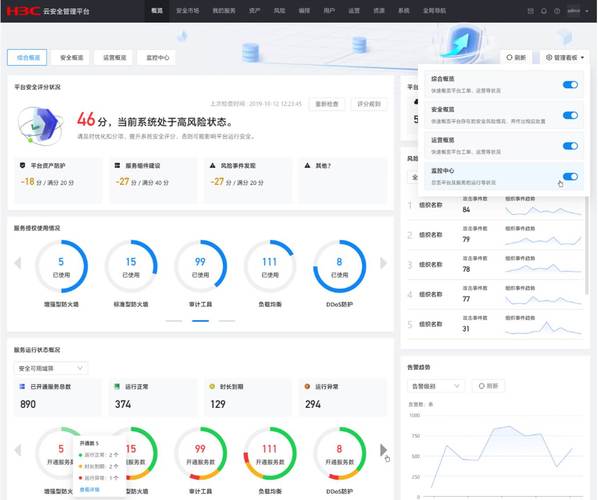Image resolution: width=598 pixels, height=500 pixels.
Task: Open the 安全市场 menu in top navigation
Action: coord(187,11)
